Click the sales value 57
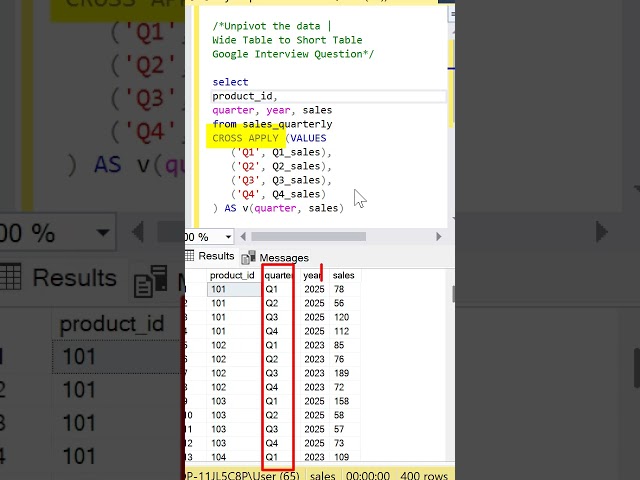 [339, 429]
